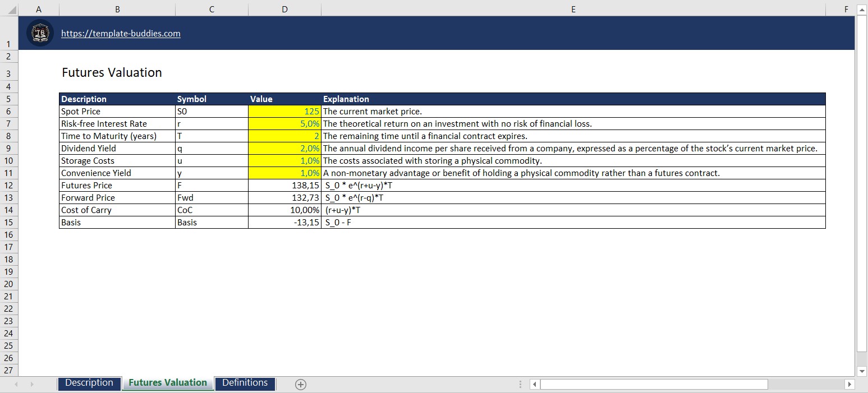
Task: Click the Futures Price label cell
Action: (117, 186)
